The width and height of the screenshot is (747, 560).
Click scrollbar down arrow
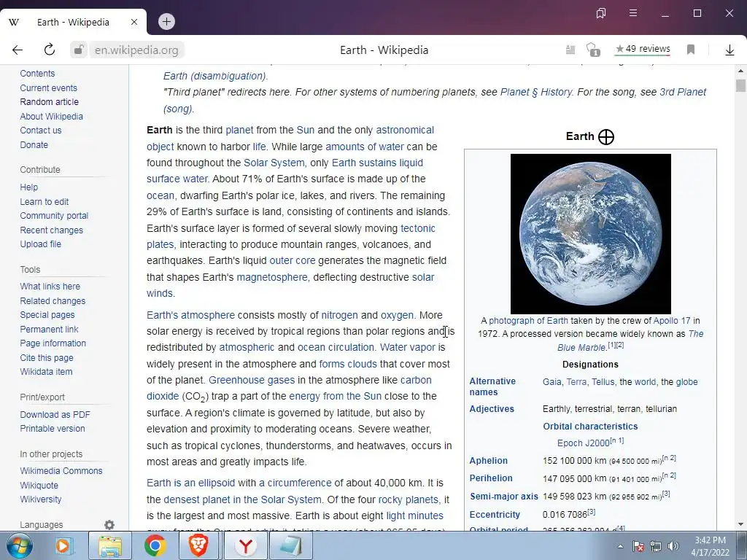pos(740,525)
